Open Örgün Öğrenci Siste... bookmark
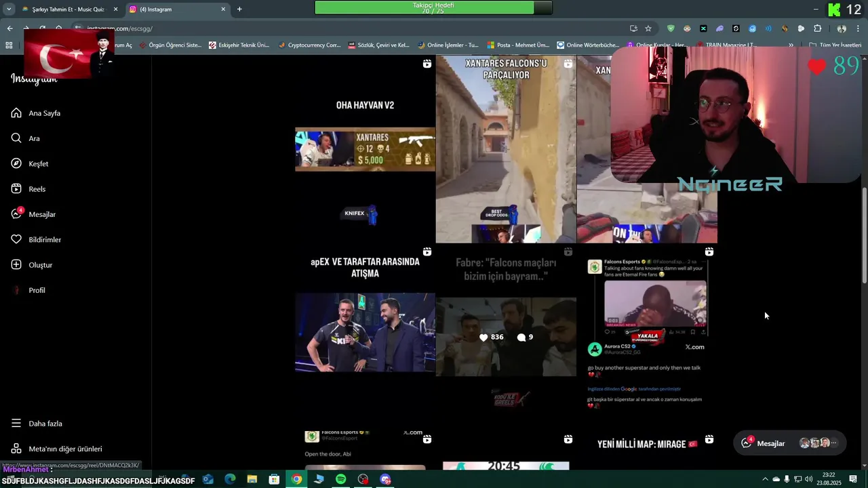This screenshot has width=868, height=488. (x=170, y=45)
